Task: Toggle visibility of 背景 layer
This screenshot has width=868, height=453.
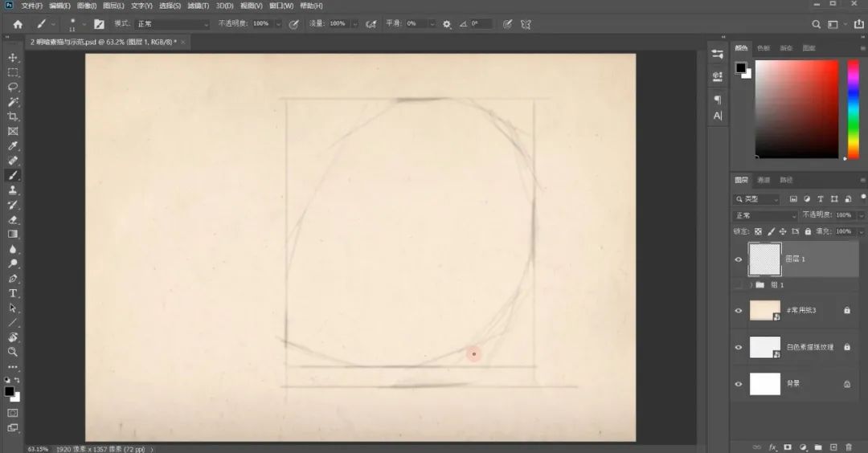Action: [739, 384]
